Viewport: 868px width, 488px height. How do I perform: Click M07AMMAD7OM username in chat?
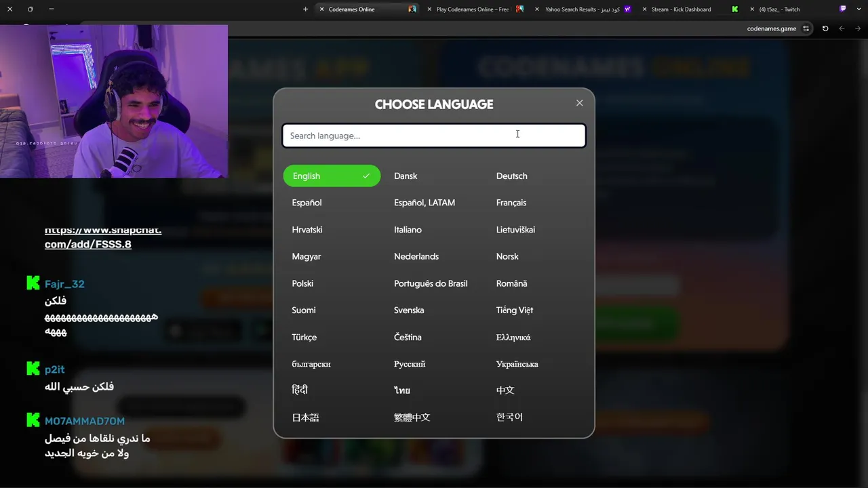pyautogui.click(x=85, y=421)
